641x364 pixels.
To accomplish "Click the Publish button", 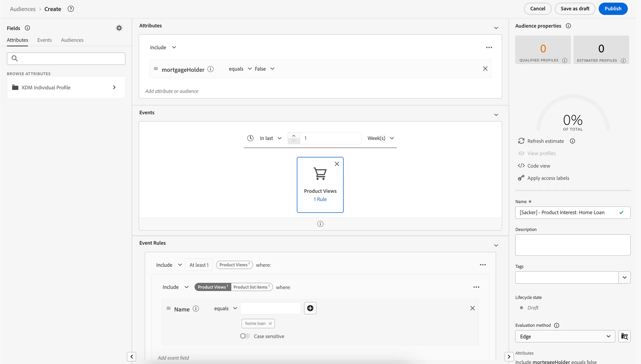I will (x=613, y=9).
